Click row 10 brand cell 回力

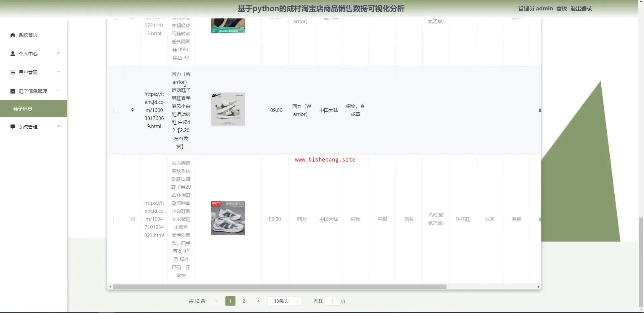[302, 219]
